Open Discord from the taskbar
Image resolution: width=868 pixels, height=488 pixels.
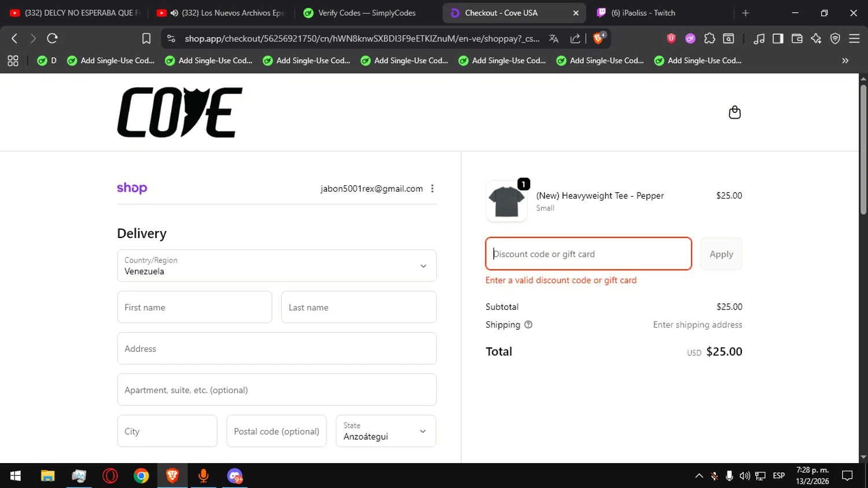[x=235, y=476]
